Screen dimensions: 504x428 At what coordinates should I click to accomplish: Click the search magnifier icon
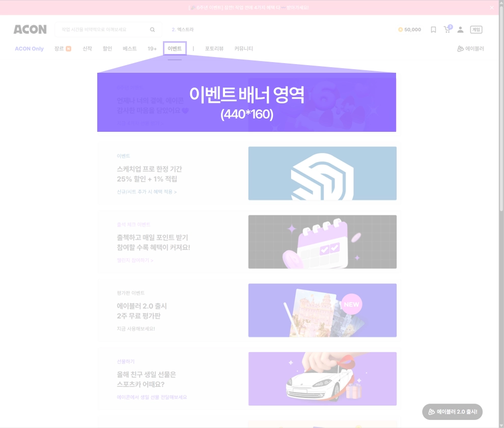tap(152, 30)
